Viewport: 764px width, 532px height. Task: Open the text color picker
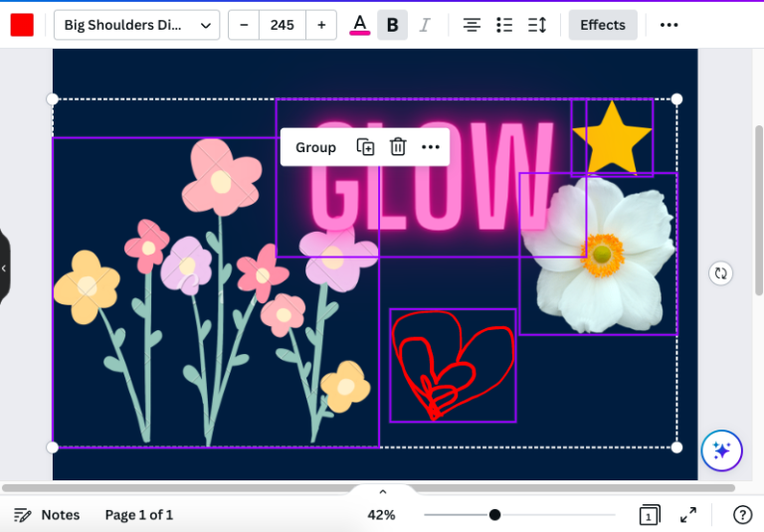(x=359, y=25)
